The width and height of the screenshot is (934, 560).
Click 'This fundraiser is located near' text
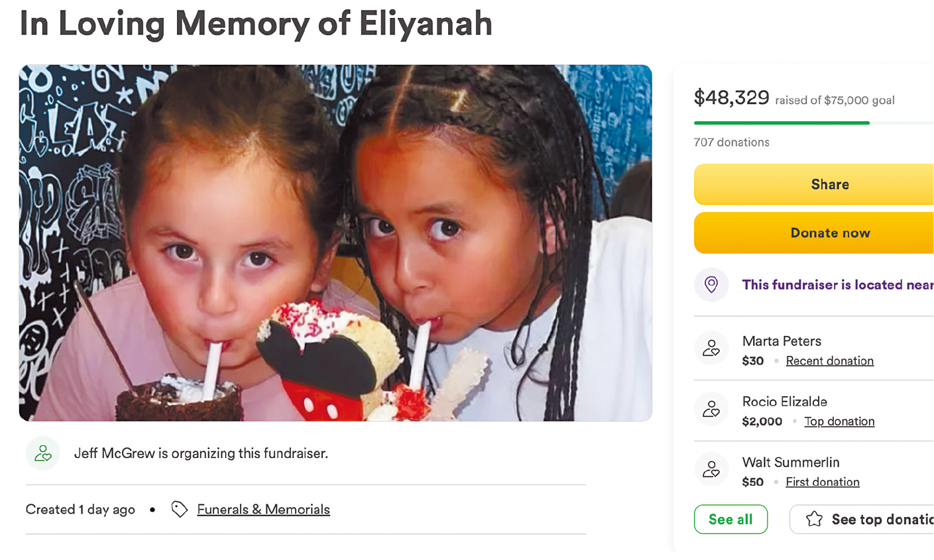838,284
